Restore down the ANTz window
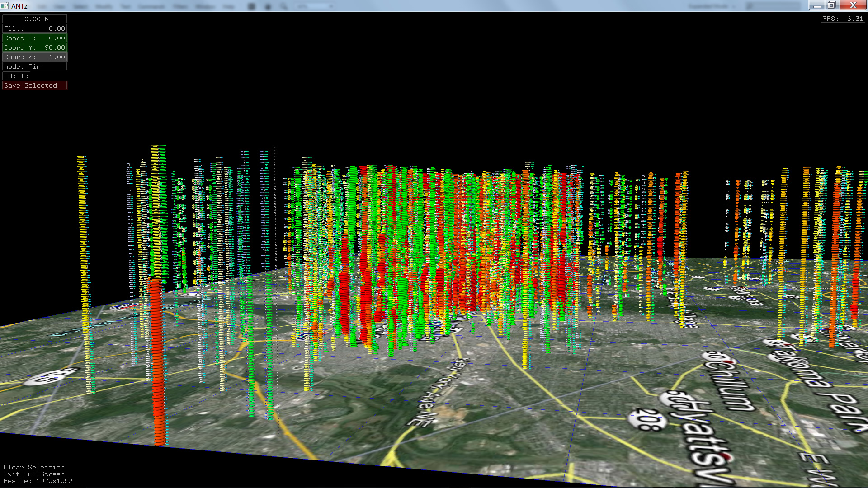 (832, 5)
